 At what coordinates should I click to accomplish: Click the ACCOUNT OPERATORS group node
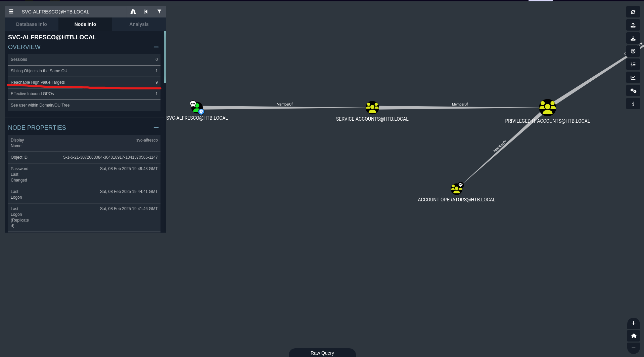456,189
